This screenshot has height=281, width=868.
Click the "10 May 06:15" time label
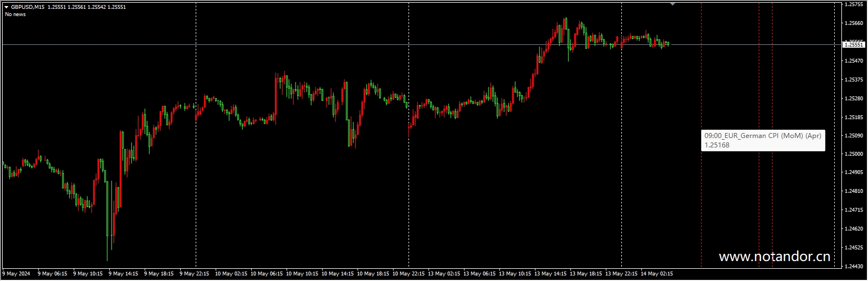pos(267,274)
